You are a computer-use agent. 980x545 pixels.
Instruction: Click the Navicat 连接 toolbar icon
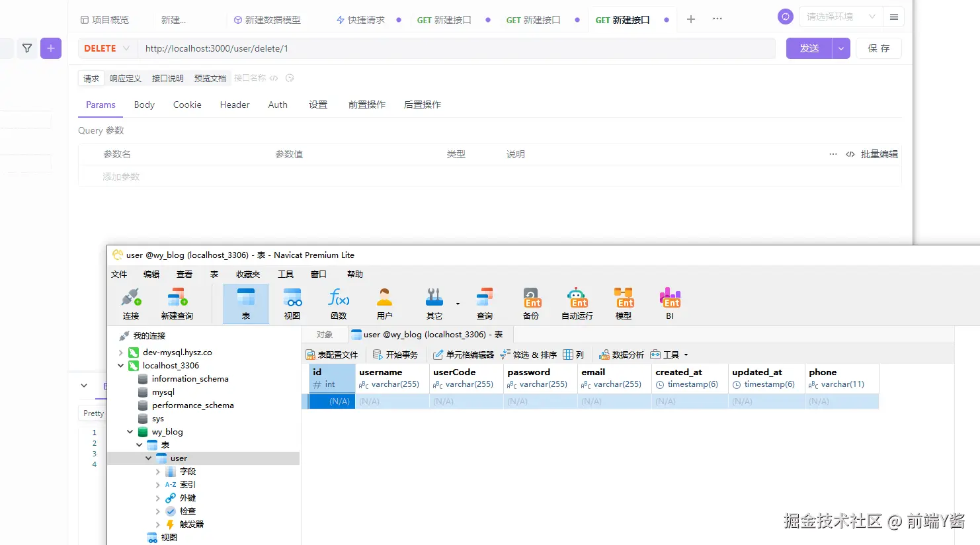coord(131,304)
